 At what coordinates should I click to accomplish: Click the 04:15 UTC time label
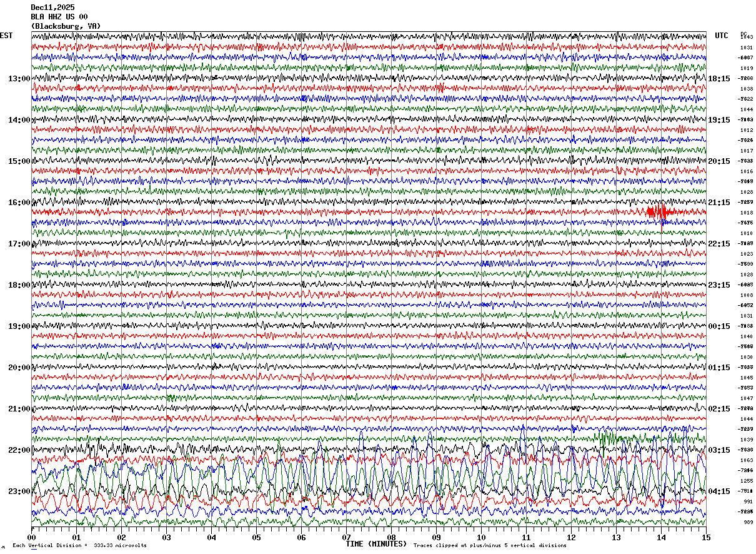(719, 491)
